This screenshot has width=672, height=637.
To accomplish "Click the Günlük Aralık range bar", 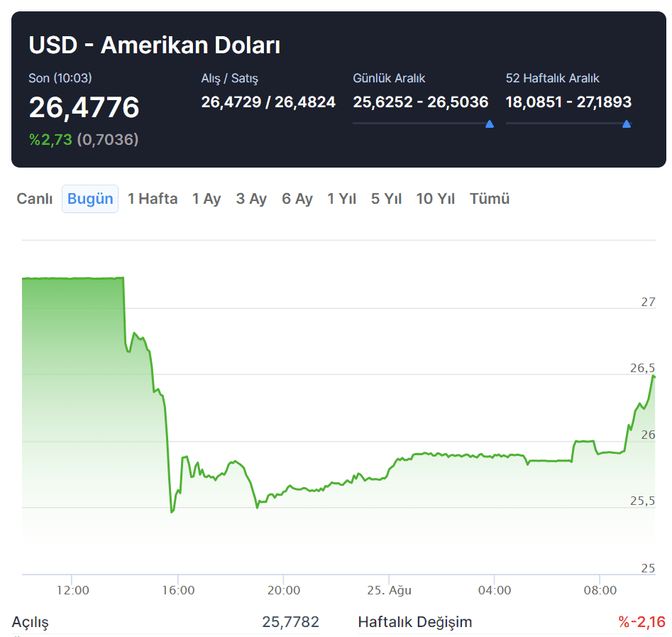I will 419,123.
